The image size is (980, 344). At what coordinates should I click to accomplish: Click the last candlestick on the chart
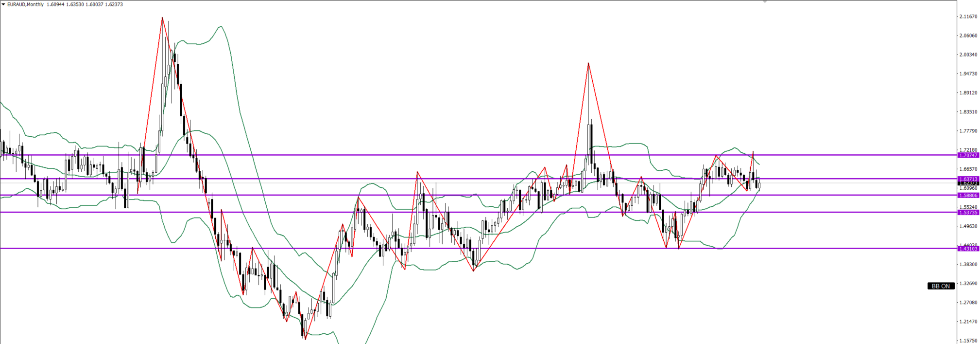pos(759,184)
